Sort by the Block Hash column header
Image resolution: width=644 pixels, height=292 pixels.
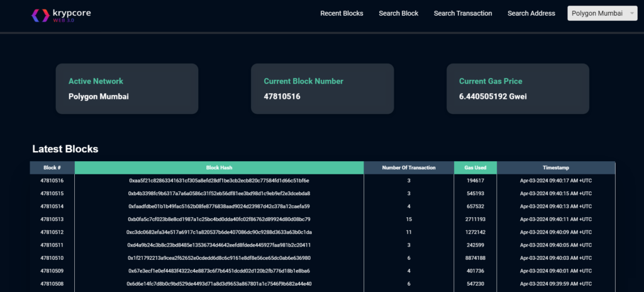219,168
